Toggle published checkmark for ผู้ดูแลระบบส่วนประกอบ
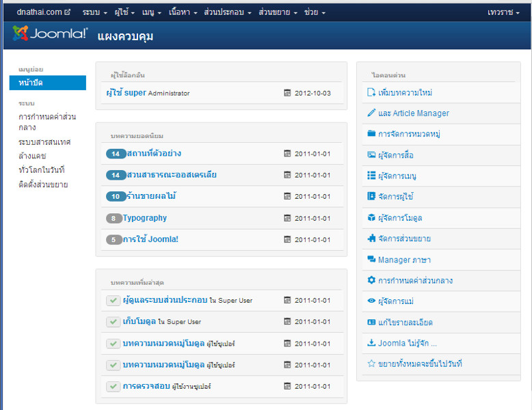 114,301
